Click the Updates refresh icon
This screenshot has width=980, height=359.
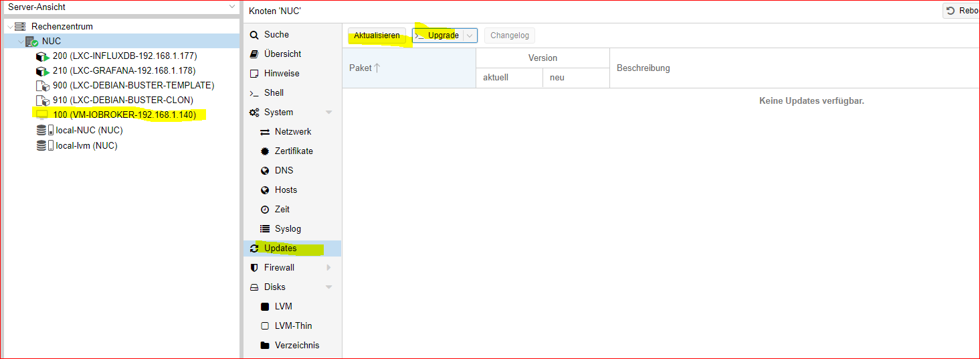click(254, 248)
